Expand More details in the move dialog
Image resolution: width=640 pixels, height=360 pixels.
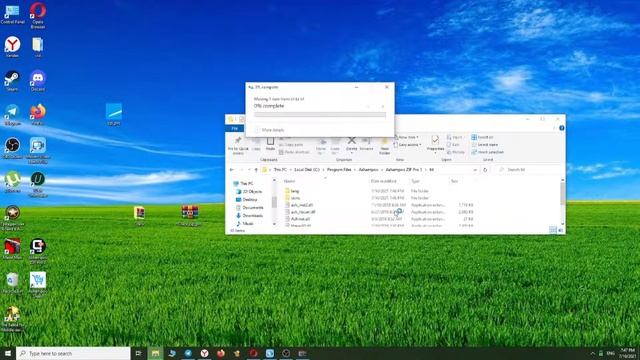click(269, 130)
